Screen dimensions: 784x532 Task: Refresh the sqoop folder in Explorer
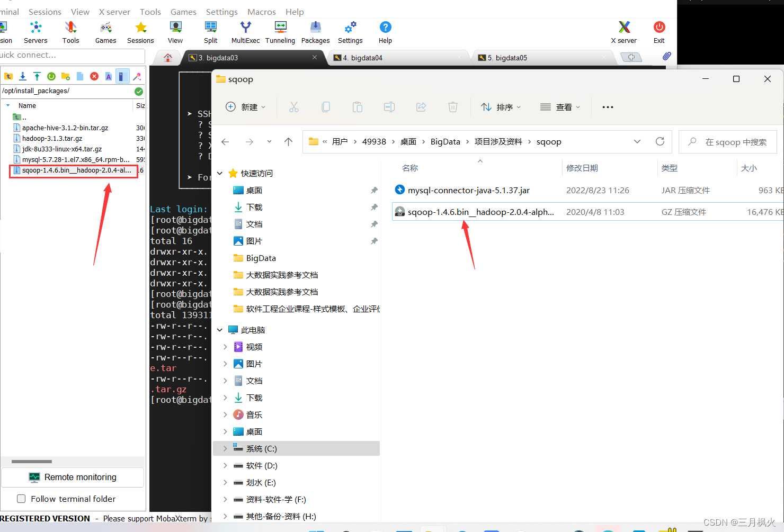point(660,141)
